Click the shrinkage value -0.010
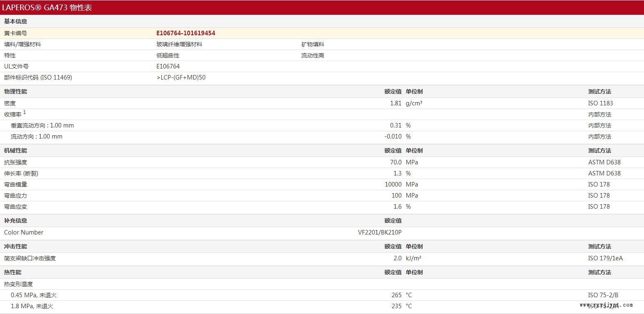Screen dimensions: 644x314 tap(393, 137)
